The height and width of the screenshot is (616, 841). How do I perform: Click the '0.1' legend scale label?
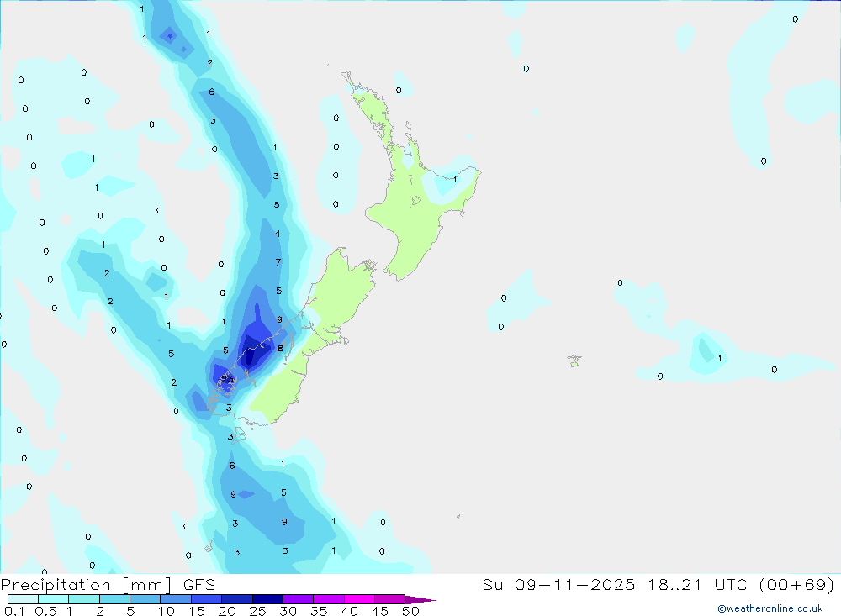click(x=14, y=611)
